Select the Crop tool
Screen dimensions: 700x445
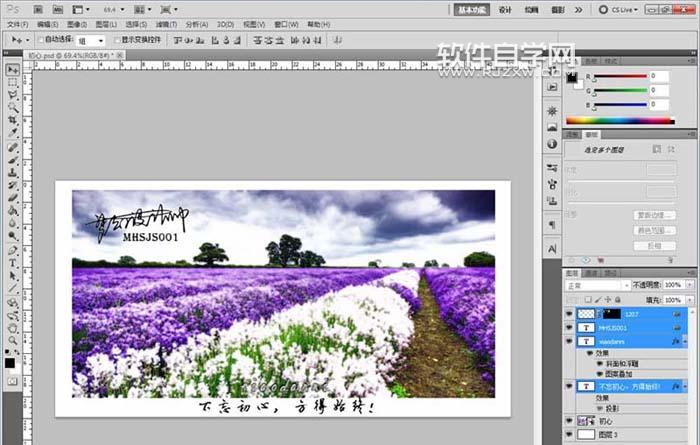[x=12, y=120]
